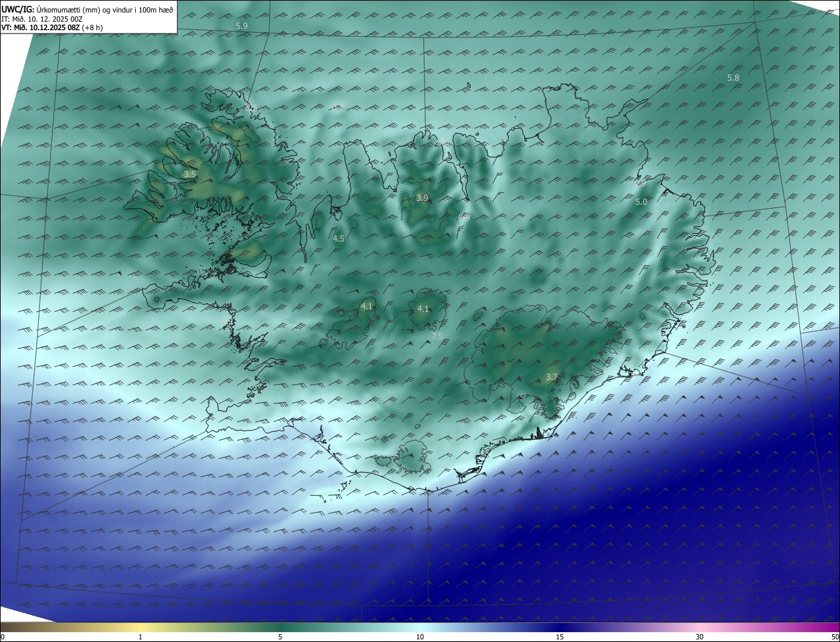Click the 10 tick on the color scale
840x642 pixels.
click(x=420, y=637)
